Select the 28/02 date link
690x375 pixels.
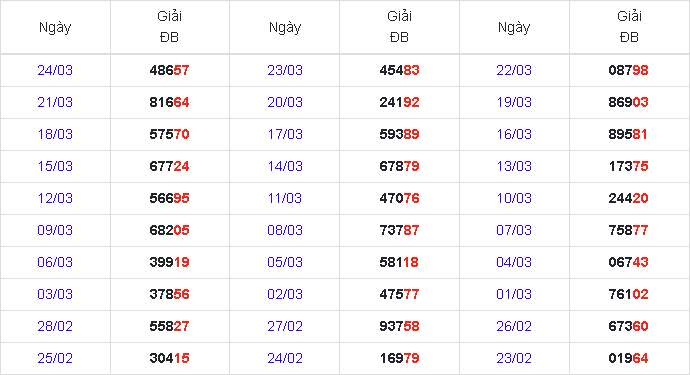[x=55, y=326]
